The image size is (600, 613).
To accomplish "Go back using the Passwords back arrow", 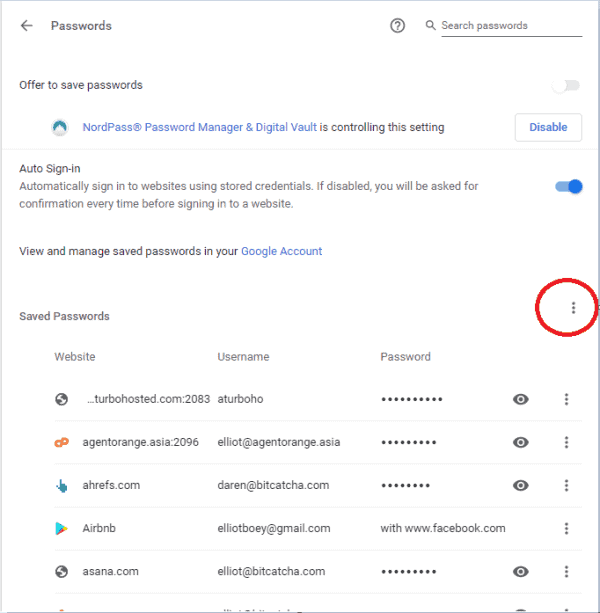I will tap(27, 26).
